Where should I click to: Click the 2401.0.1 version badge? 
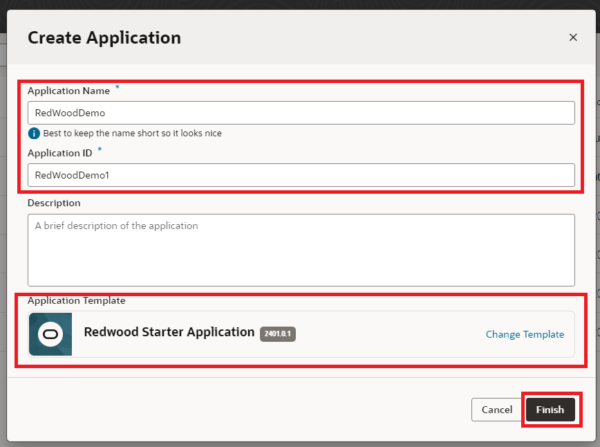pyautogui.click(x=278, y=334)
